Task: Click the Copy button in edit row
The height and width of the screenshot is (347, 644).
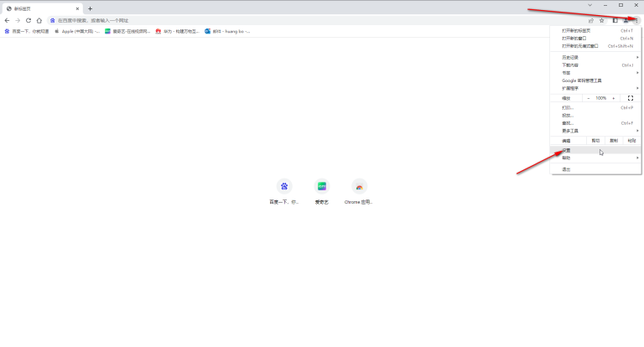Action: tap(614, 141)
